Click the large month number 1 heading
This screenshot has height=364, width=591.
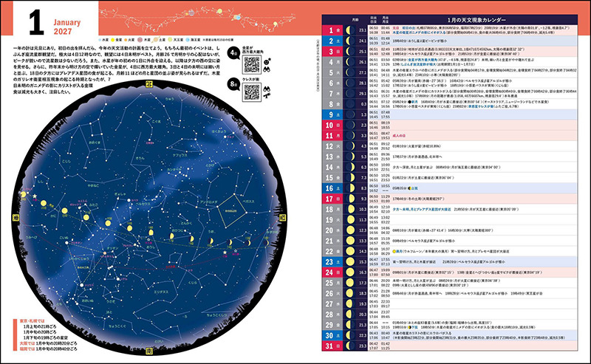(x=36, y=22)
